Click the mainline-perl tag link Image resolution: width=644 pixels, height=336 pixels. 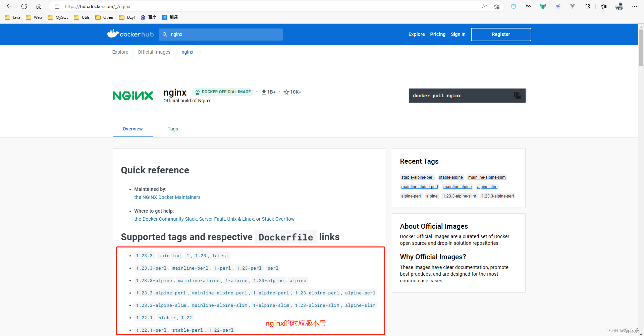pyautogui.click(x=190, y=268)
